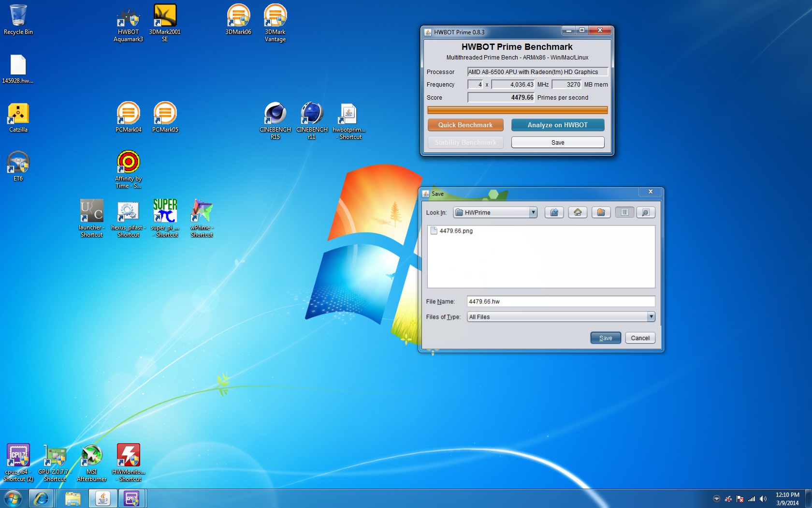Select the hwbotprime Shortcut icon
Image resolution: width=812 pixels, height=508 pixels.
[349, 121]
